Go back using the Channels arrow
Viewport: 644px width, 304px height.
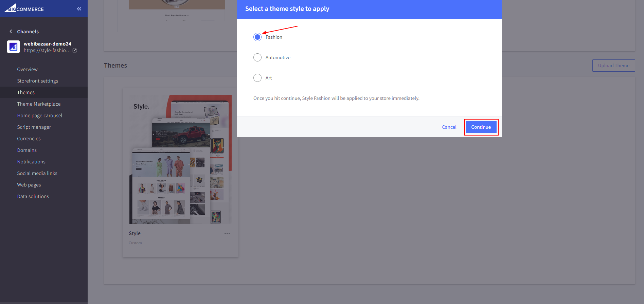coord(11,32)
